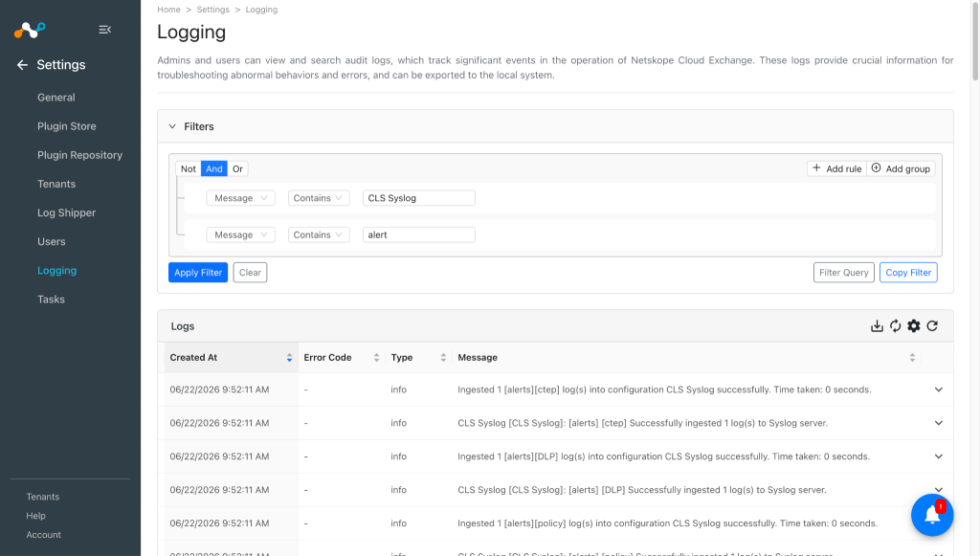980x556 pixels.
Task: Sort by Error Code column arrows
Action: coord(376,357)
